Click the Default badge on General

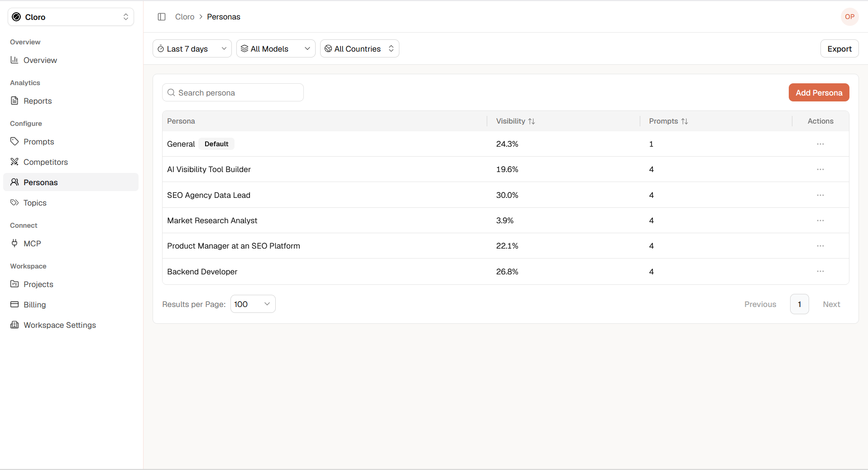[x=216, y=144]
